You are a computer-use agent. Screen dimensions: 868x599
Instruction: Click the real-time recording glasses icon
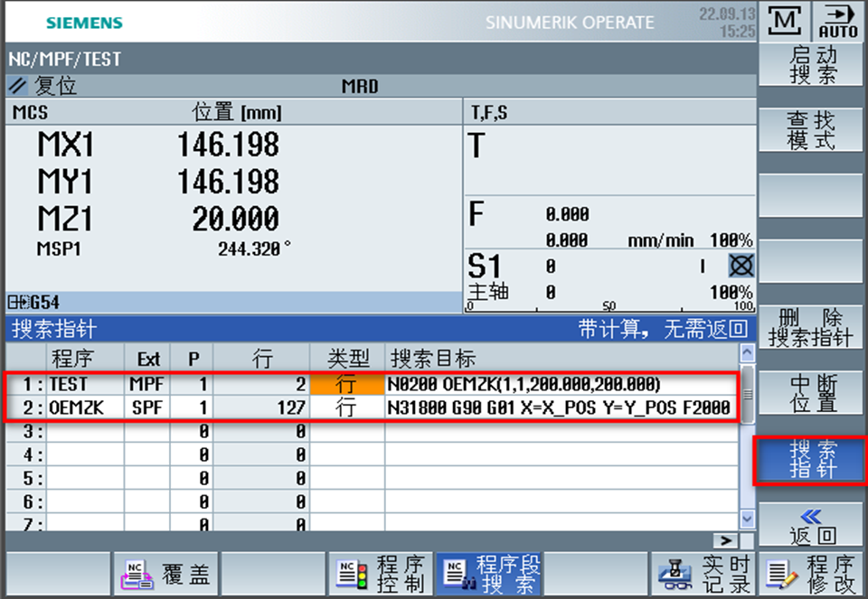click(x=675, y=576)
